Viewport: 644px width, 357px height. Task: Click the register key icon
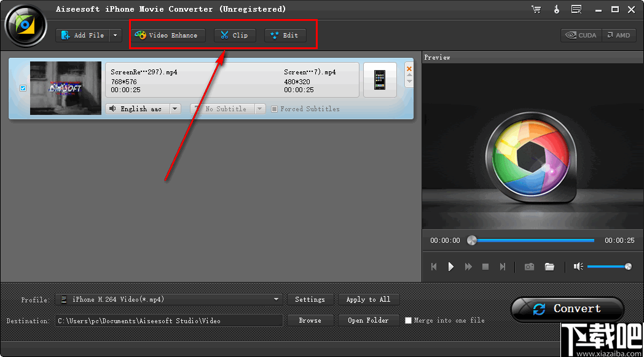[x=557, y=9]
